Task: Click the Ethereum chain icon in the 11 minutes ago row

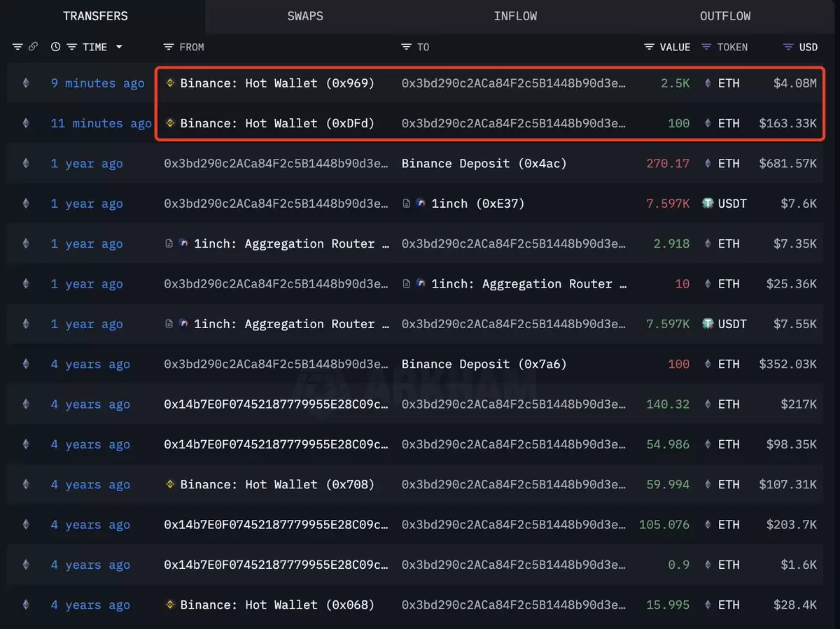Action: (x=26, y=123)
